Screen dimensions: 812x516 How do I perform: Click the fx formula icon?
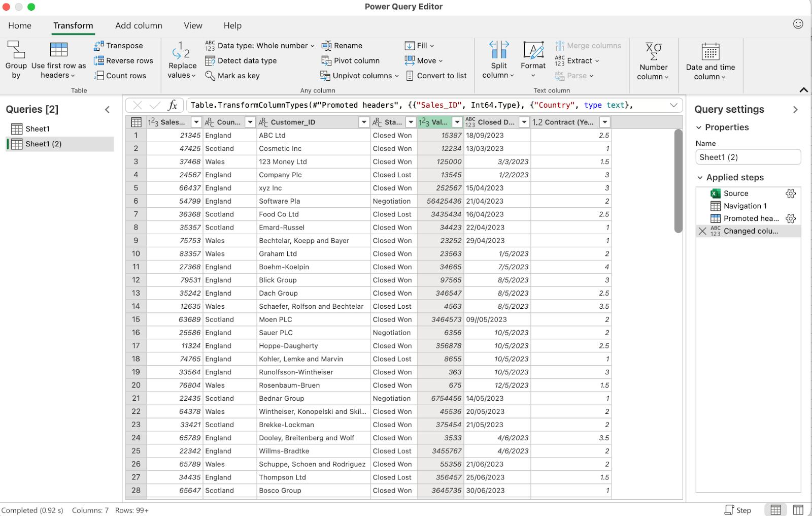coord(173,105)
